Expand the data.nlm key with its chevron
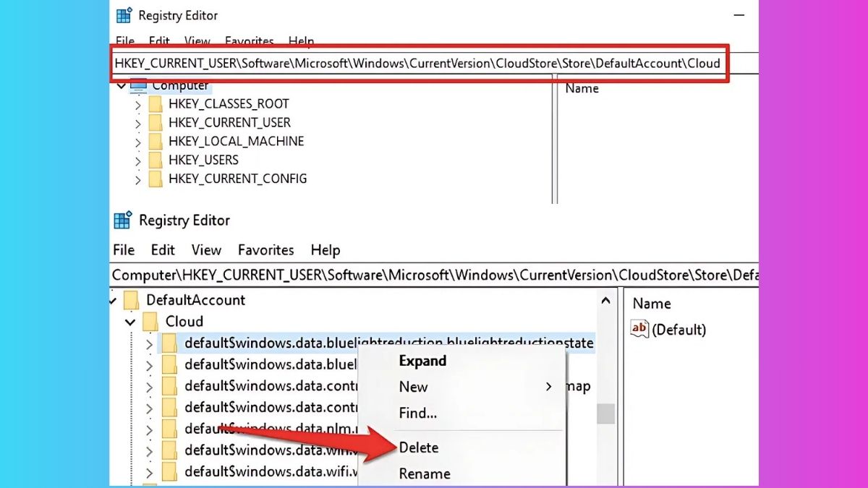The width and height of the screenshot is (868, 488). [149, 429]
